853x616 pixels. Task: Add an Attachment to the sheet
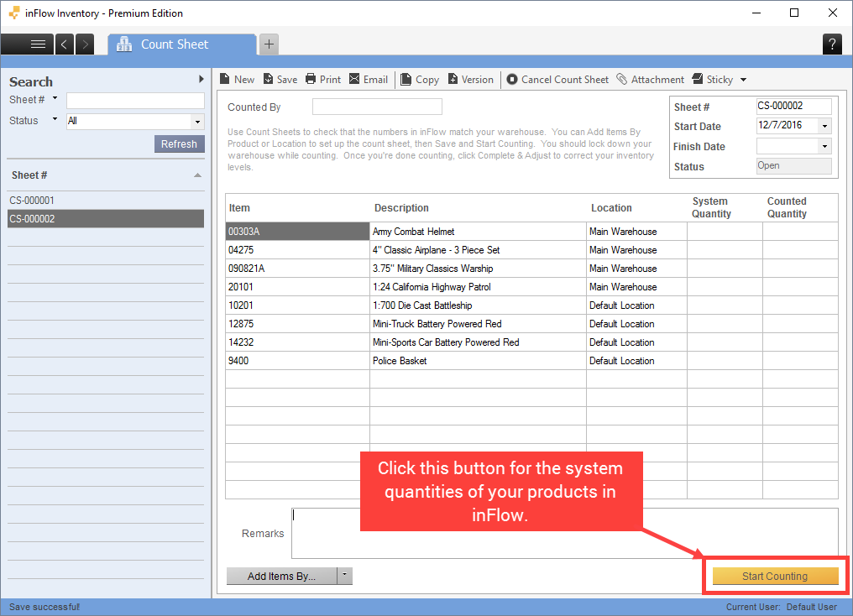coord(650,80)
